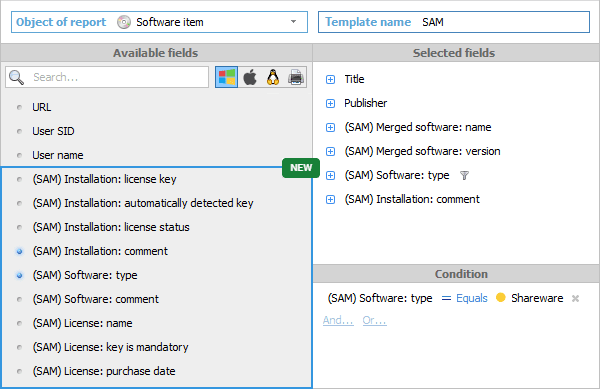Select the Linux penguin platform filter icon
Viewport: 600px width, 389px height.
273,77
